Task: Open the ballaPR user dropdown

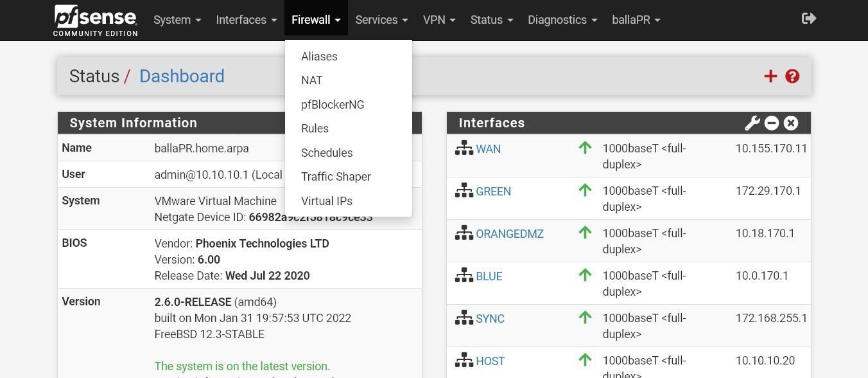Action: point(636,20)
